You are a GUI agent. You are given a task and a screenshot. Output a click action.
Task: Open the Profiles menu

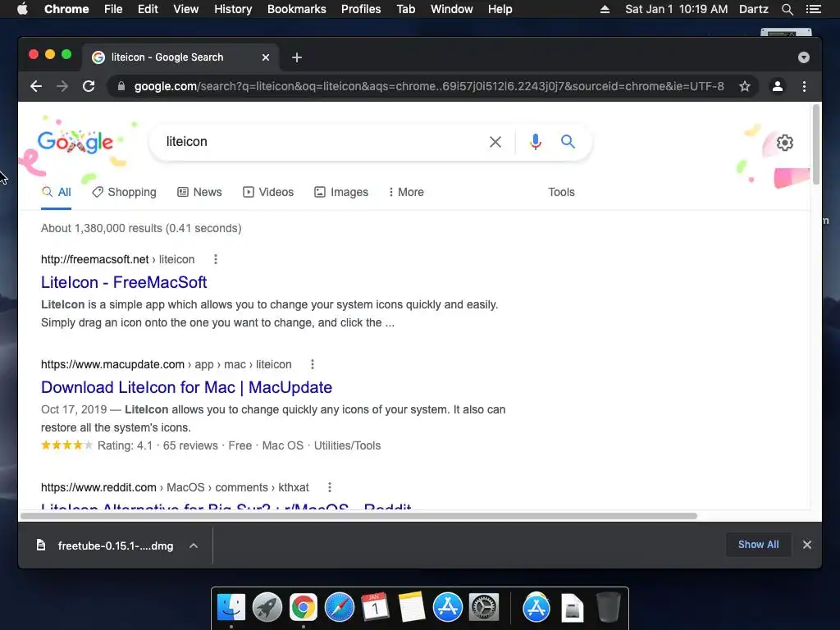point(361,9)
